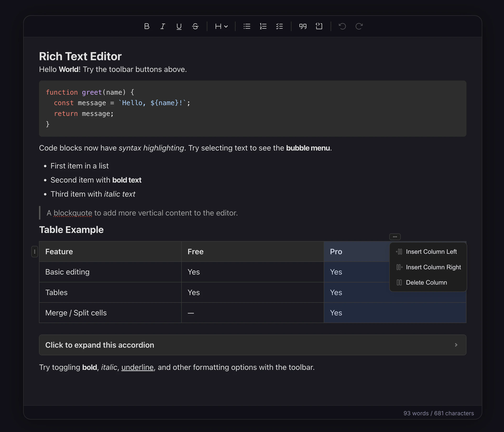Insert an ordered list

263,26
